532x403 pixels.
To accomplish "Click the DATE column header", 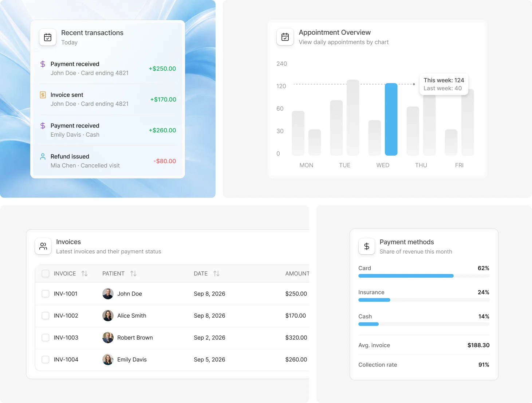I will (201, 274).
